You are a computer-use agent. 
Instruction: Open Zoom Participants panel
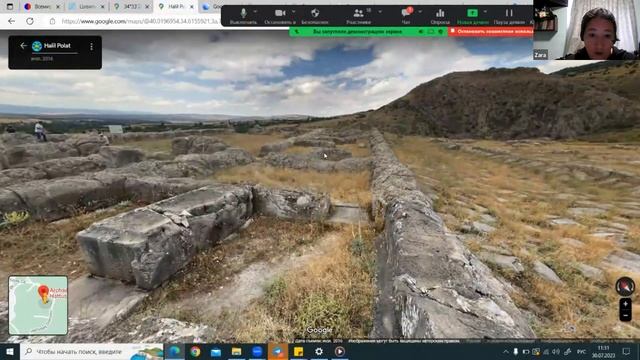click(358, 16)
